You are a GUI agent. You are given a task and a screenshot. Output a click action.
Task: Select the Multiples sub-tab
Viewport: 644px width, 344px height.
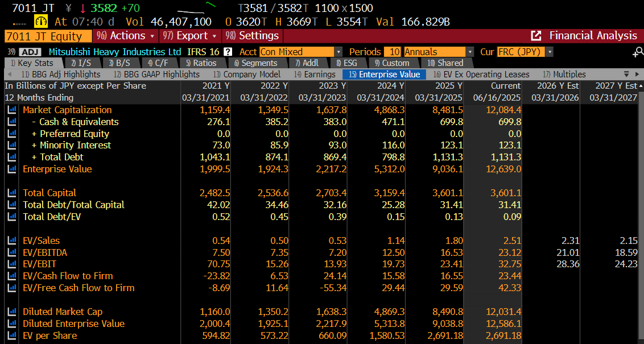tap(564, 74)
